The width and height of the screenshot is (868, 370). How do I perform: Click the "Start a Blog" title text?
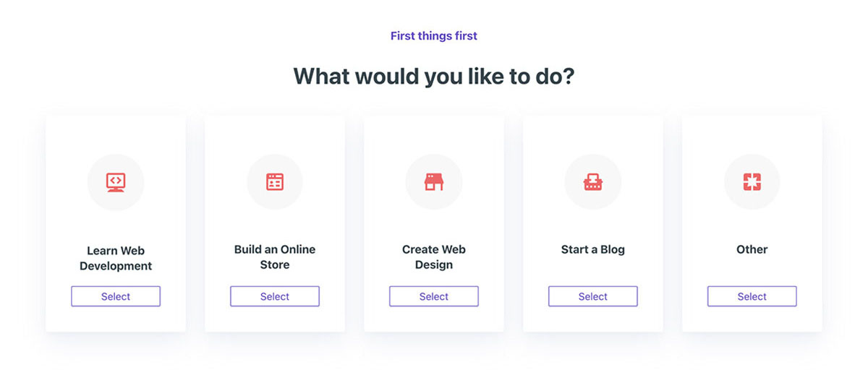tap(593, 249)
